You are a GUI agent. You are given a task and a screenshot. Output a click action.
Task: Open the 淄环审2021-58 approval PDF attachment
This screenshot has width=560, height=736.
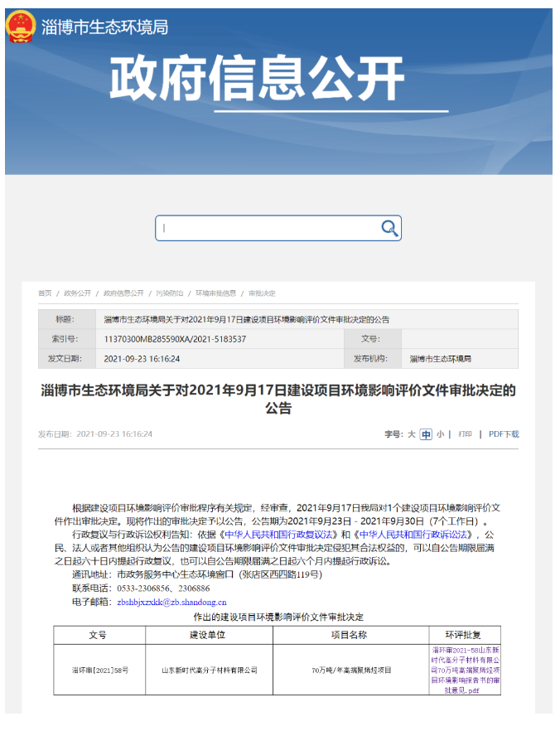466,670
